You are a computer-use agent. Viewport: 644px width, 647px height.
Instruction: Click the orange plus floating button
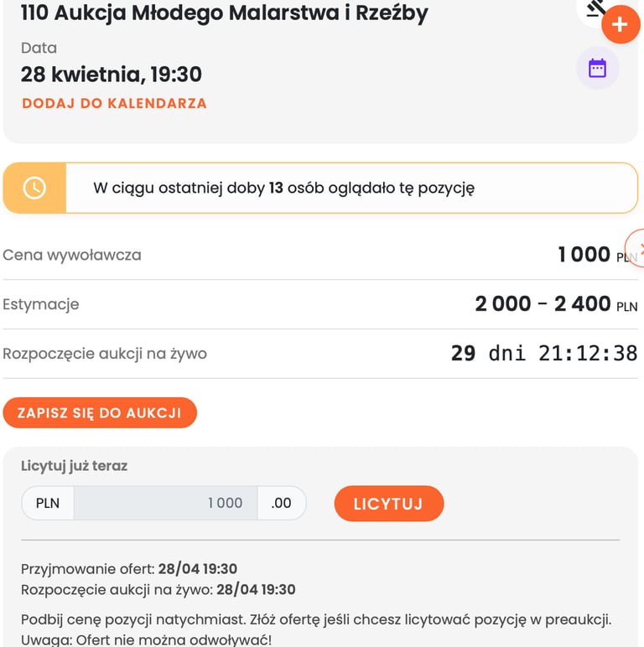(620, 24)
